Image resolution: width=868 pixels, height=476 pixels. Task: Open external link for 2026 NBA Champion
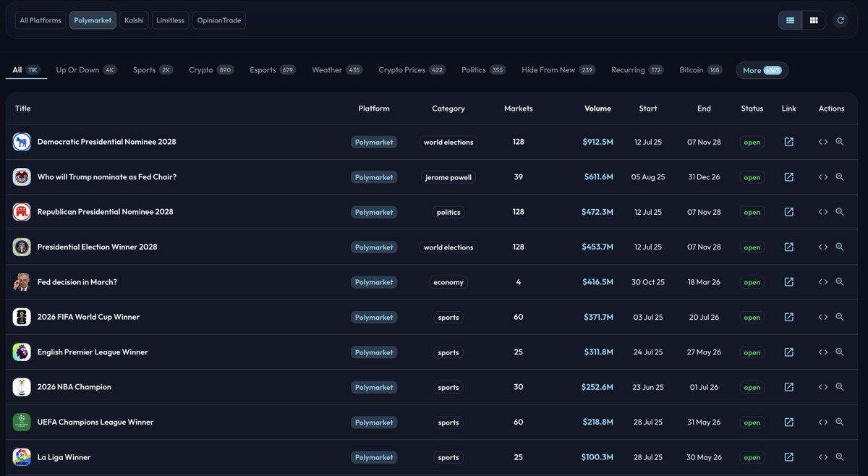[788, 387]
